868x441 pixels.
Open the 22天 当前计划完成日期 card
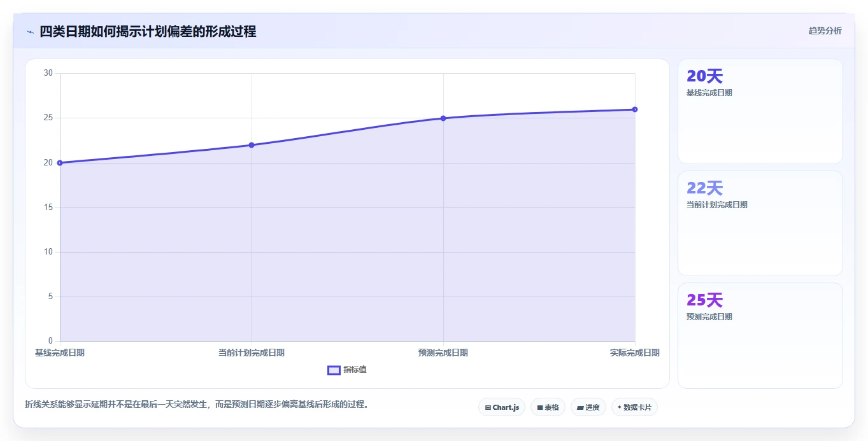tap(760, 223)
